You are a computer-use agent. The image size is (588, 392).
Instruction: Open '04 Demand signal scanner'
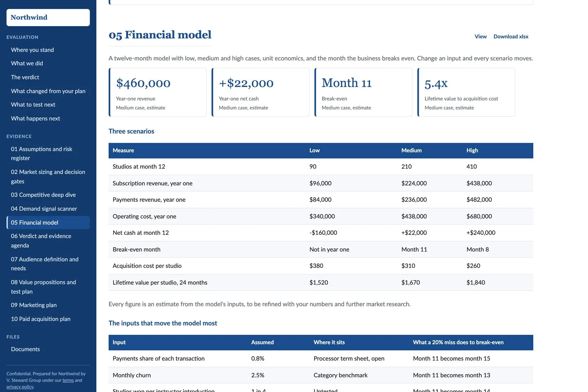[x=44, y=209]
